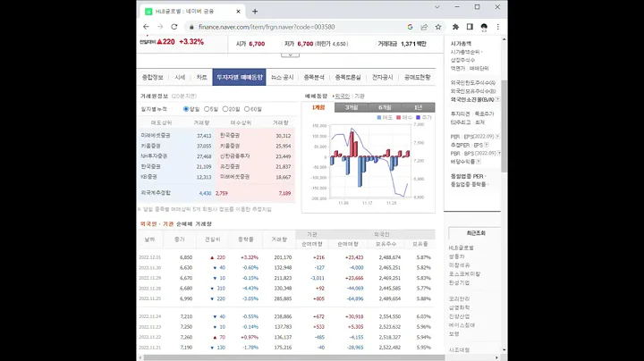Reload the page with the refresh icon
The width and height of the screenshot is (644, 361).
[174, 27]
